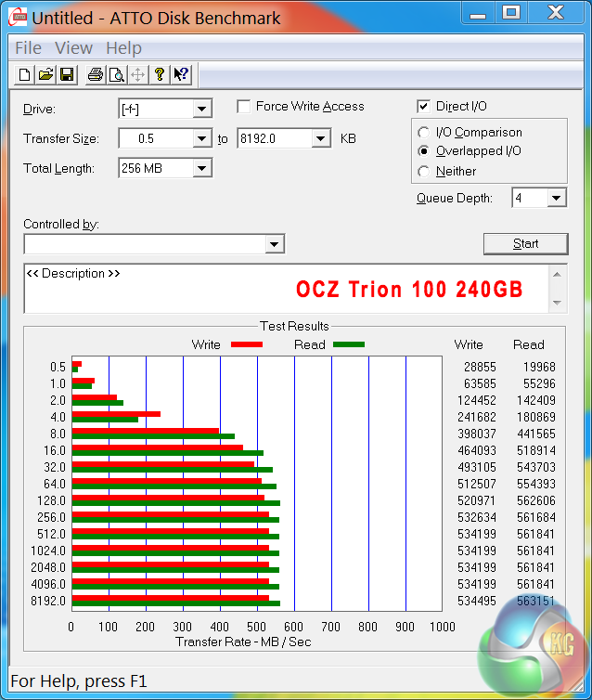Click the Print Preview toolbar icon

pos(116,74)
